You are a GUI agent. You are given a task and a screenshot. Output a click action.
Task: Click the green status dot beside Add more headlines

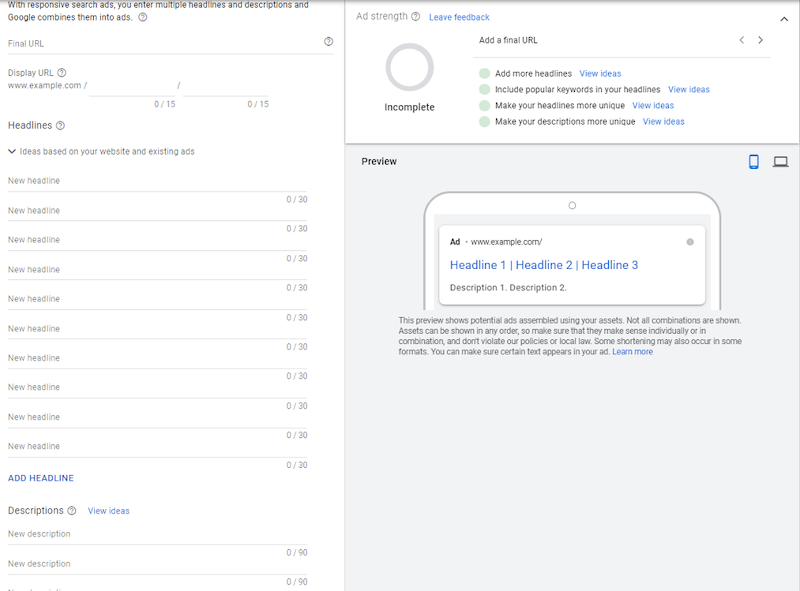pyautogui.click(x=485, y=73)
